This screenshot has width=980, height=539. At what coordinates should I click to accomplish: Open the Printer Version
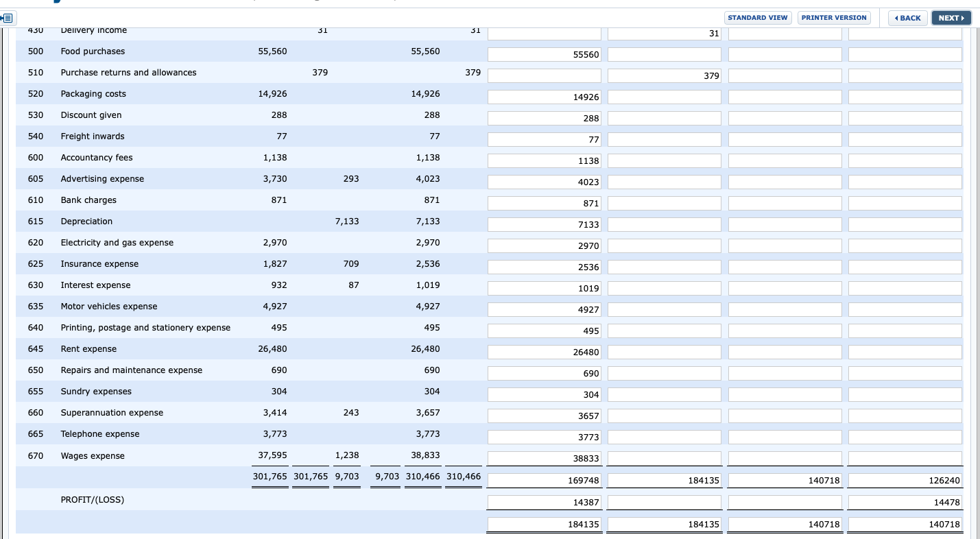834,18
